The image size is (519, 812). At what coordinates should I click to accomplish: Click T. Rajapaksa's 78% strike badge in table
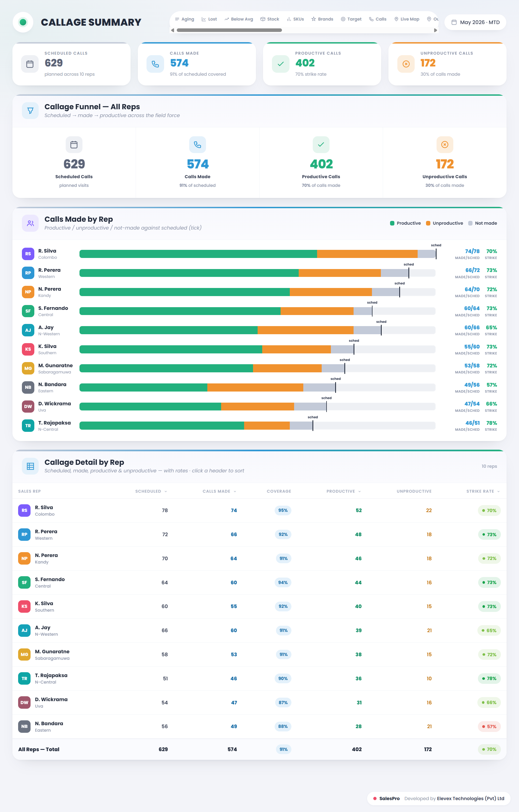coord(489,678)
